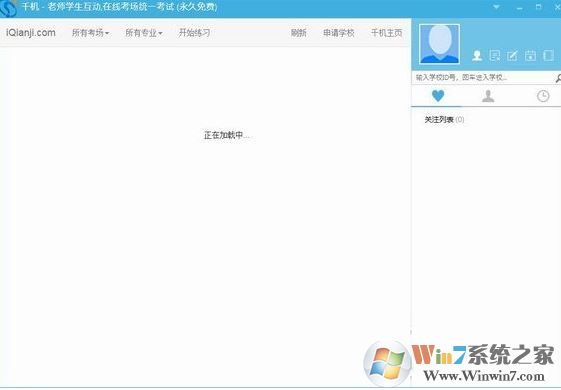Image resolution: width=561 pixels, height=390 pixels.
Task: Click the magnifier search icon
Action: (x=558, y=78)
